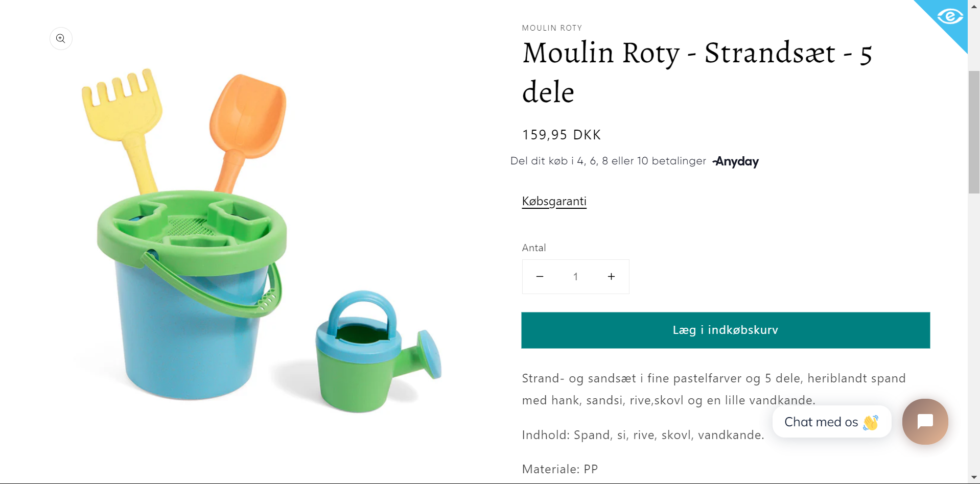Click the vertical scrollbar thumb
This screenshot has width=980, height=484.
[x=974, y=132]
